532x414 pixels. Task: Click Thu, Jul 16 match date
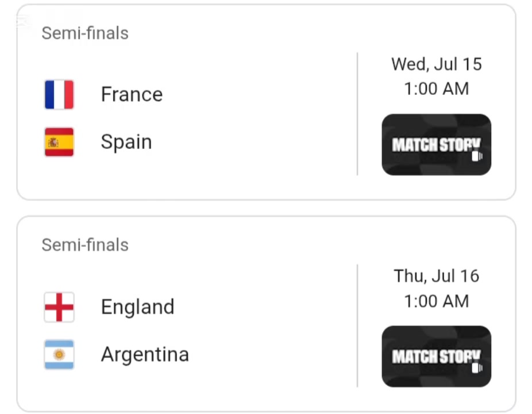pyautogui.click(x=436, y=276)
